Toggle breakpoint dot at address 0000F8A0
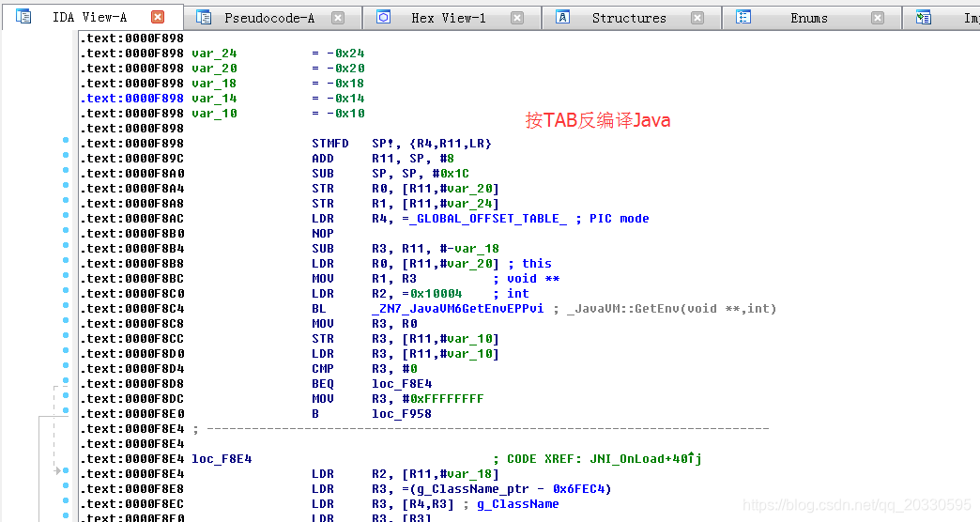This screenshot has width=980, height=522. pyautogui.click(x=66, y=170)
